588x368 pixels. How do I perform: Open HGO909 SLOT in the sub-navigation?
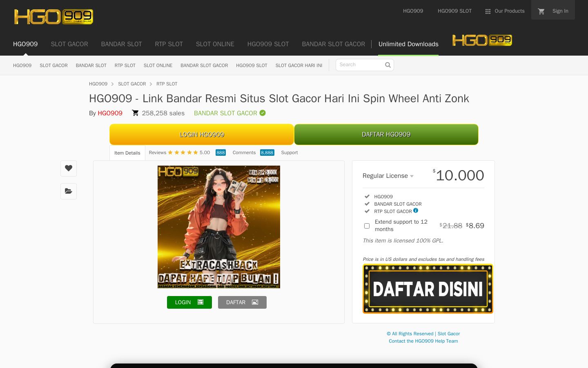(x=252, y=65)
